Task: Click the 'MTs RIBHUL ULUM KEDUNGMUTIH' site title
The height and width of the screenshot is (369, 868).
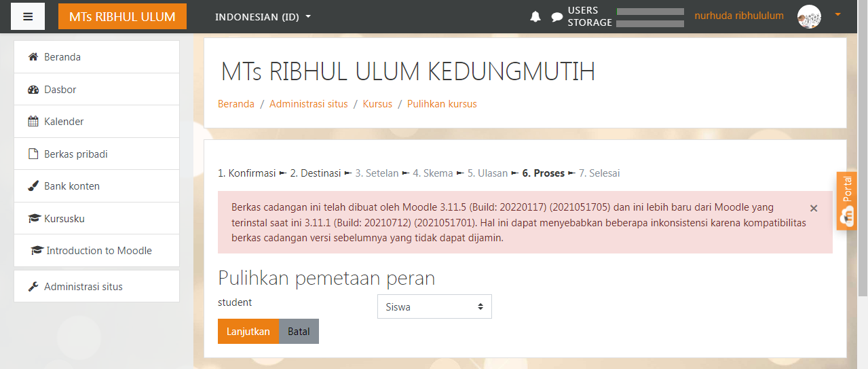Action: (408, 71)
